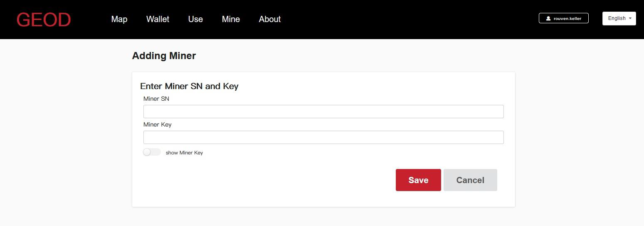Click the "Enter Miner SN and Key" title
644x226 pixels.
[189, 86]
